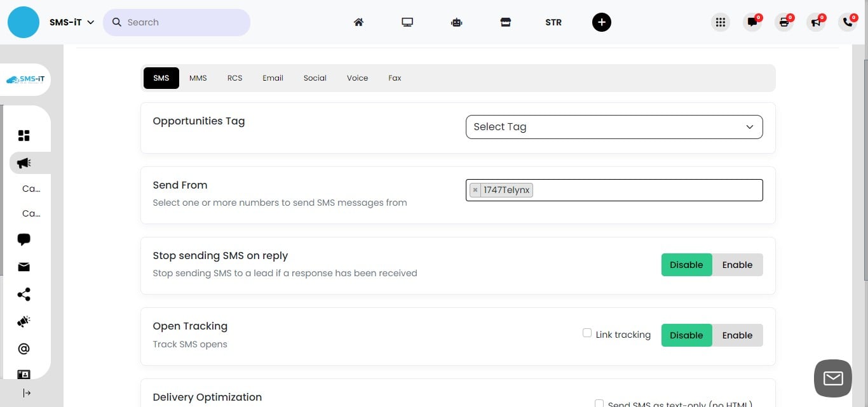Open the @ mentions icon in sidebar
This screenshot has height=407, width=868.
pyautogui.click(x=24, y=348)
